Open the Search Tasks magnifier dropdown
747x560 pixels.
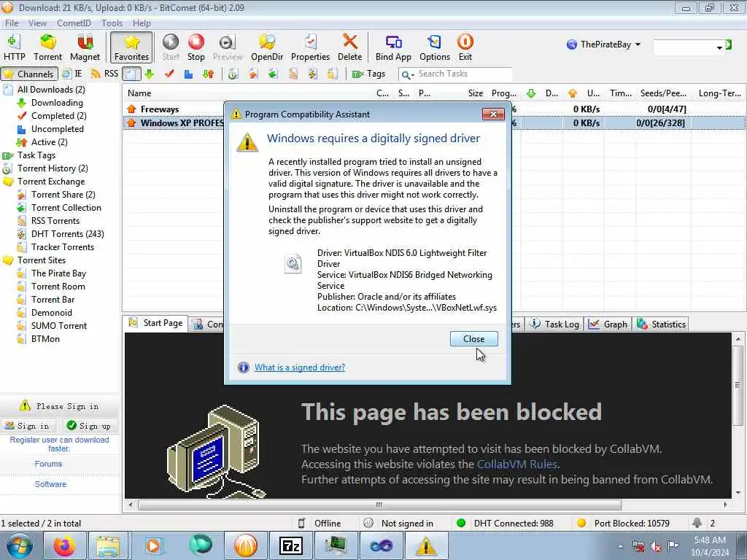point(407,74)
